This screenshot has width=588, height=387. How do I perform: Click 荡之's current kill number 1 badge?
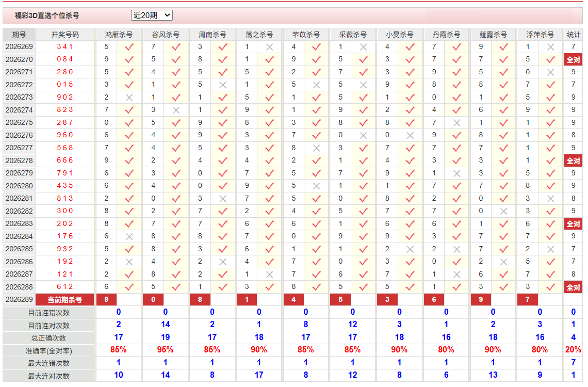point(247,300)
